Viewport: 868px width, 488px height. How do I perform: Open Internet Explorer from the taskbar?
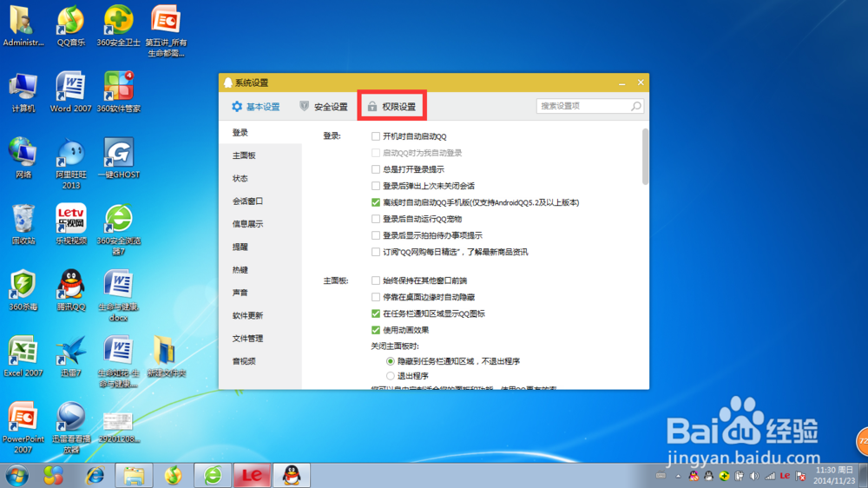(95, 475)
